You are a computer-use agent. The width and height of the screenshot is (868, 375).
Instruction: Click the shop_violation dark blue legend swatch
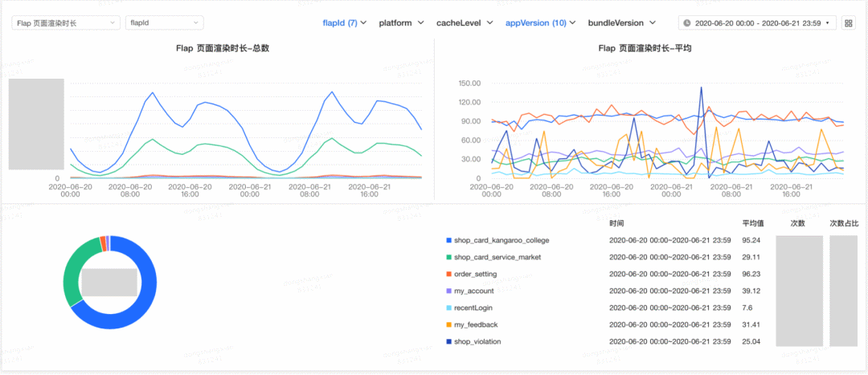pos(449,342)
